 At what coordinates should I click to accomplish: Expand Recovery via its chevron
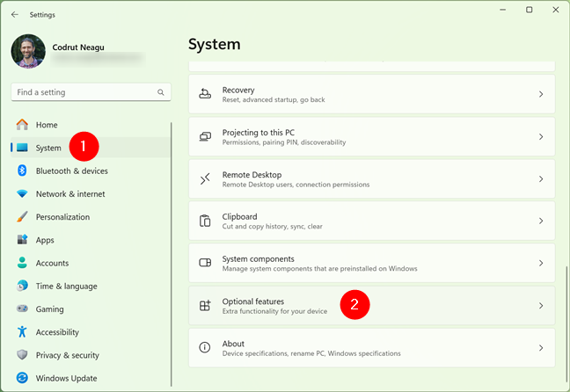click(541, 94)
